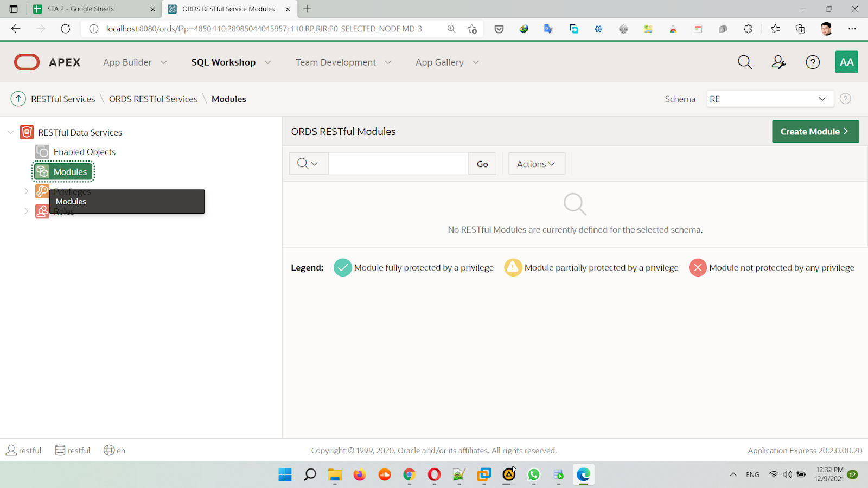Click the Create Module button
The width and height of the screenshot is (868, 488).
(815, 131)
